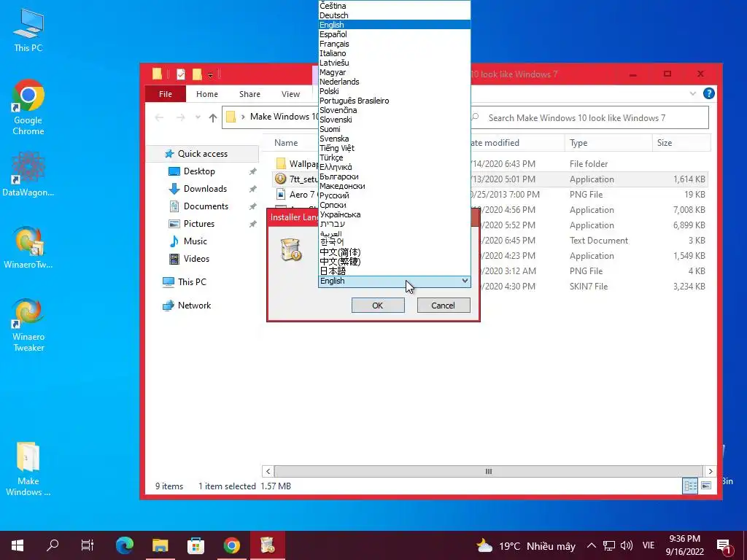This screenshot has height=560, width=747.
Task: Pick Tiếng Việt from language list
Action: click(395, 148)
